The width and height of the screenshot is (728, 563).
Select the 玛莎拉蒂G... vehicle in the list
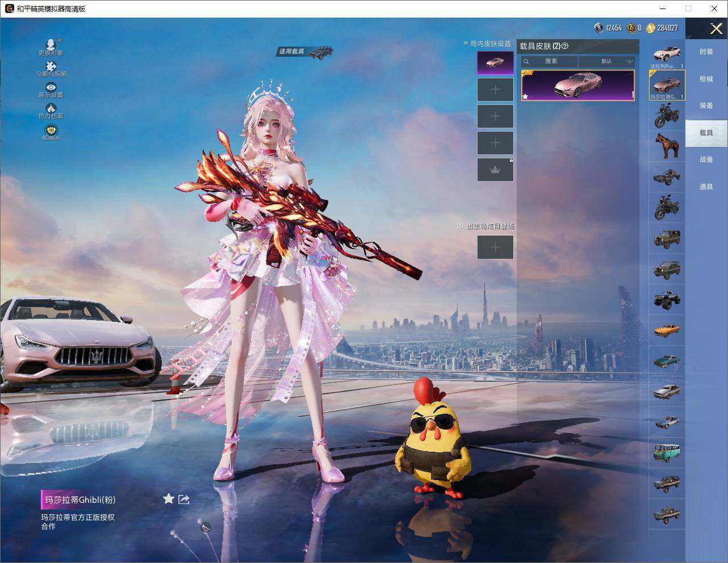pos(667,85)
